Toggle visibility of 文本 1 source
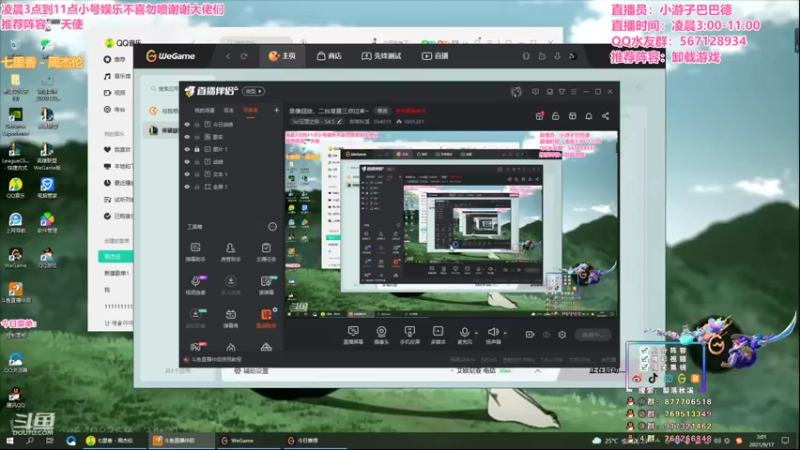 click(x=187, y=174)
